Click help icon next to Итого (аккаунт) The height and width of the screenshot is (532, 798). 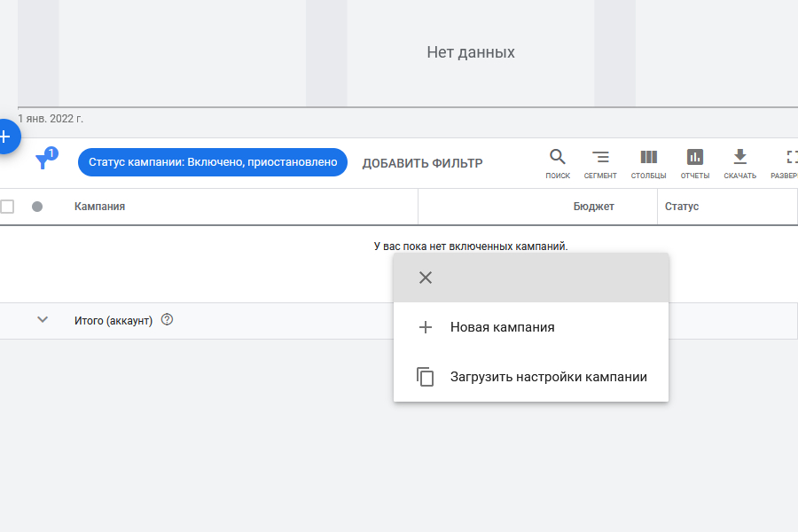click(167, 320)
